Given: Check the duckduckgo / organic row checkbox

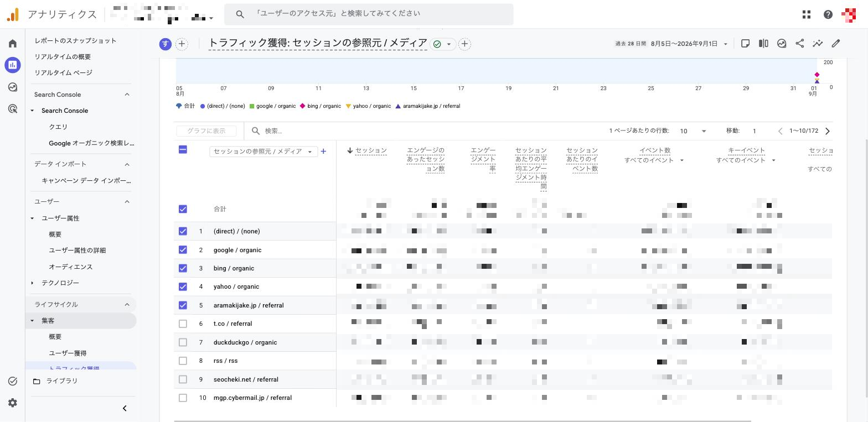Looking at the screenshot, I should pyautogui.click(x=183, y=342).
